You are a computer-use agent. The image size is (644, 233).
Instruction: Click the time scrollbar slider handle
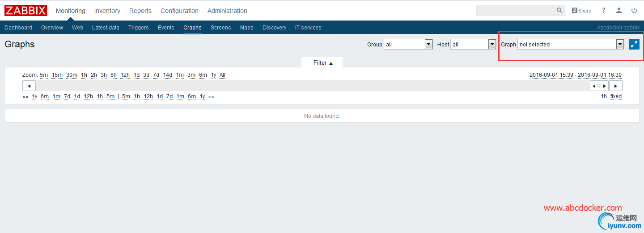(599, 86)
